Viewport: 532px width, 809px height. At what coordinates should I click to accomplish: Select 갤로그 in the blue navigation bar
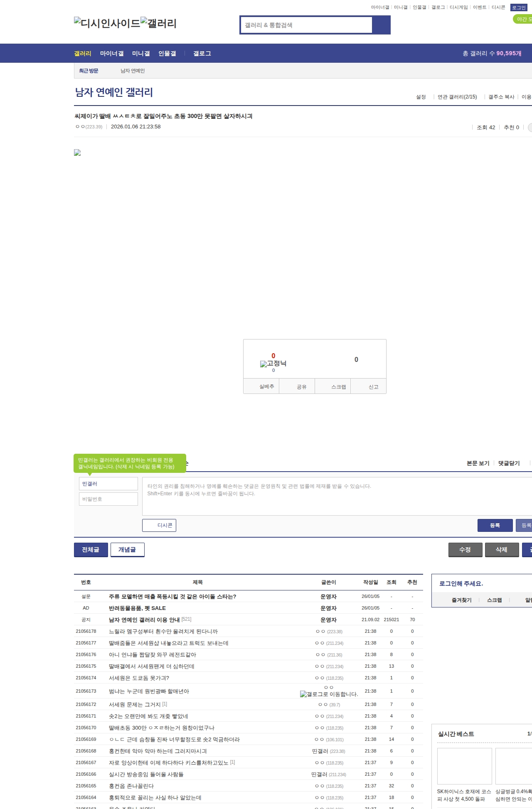point(202,54)
